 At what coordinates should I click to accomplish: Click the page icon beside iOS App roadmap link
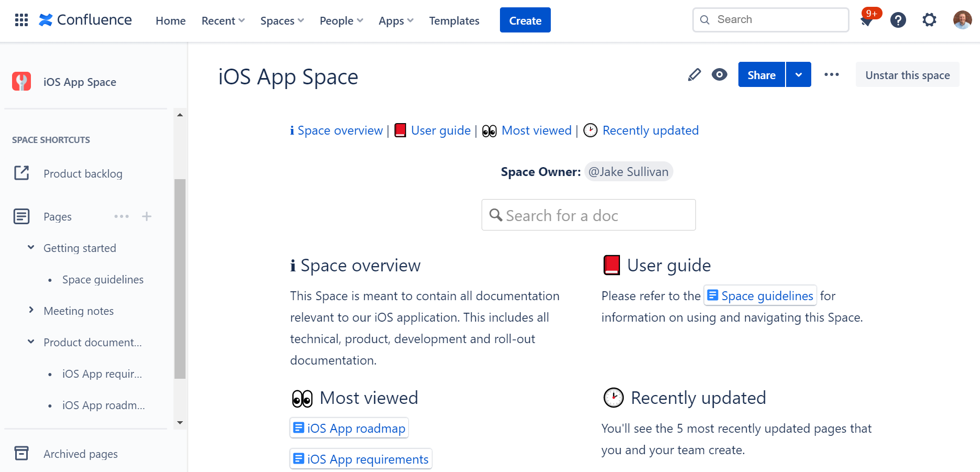pyautogui.click(x=299, y=428)
